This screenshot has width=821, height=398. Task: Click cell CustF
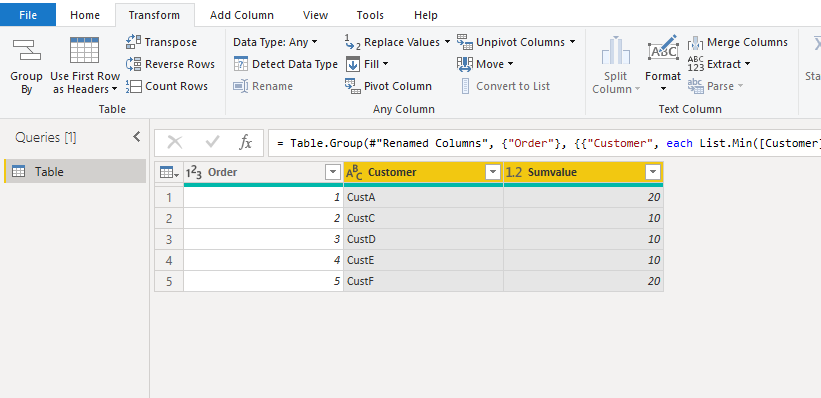[424, 281]
